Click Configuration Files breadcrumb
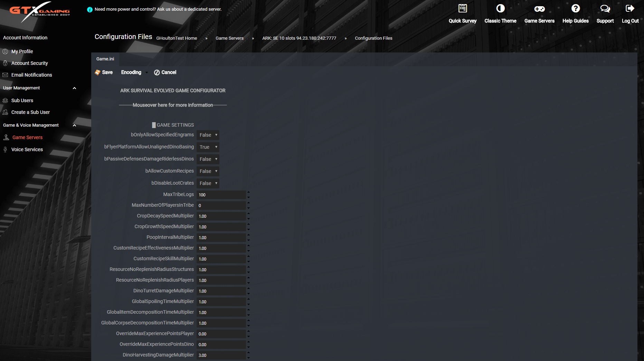The height and width of the screenshot is (361, 644). pyautogui.click(x=373, y=38)
